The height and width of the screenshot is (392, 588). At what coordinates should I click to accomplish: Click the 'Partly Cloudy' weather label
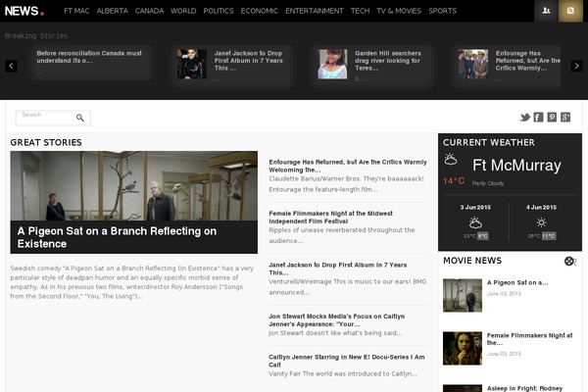click(488, 183)
